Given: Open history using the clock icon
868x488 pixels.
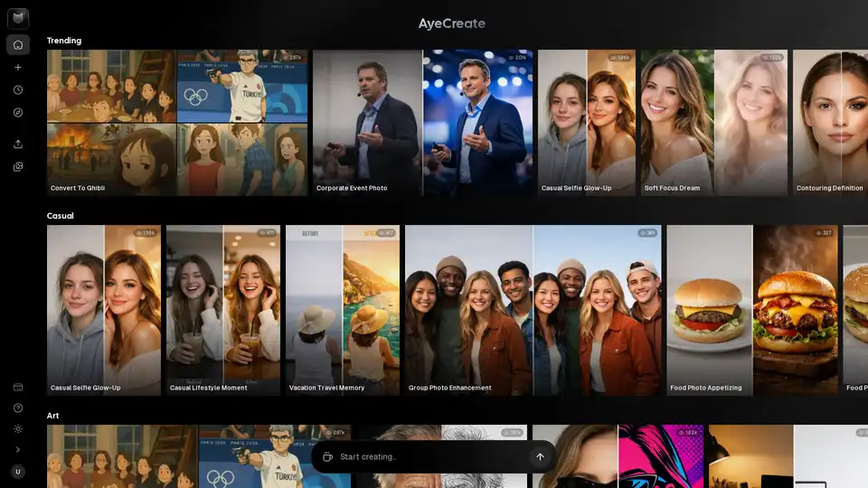Looking at the screenshot, I should coord(18,89).
